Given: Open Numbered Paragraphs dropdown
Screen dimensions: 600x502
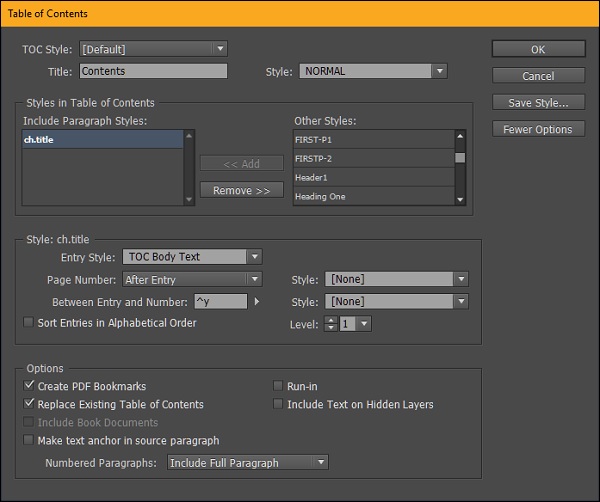Looking at the screenshot, I should pos(247,463).
